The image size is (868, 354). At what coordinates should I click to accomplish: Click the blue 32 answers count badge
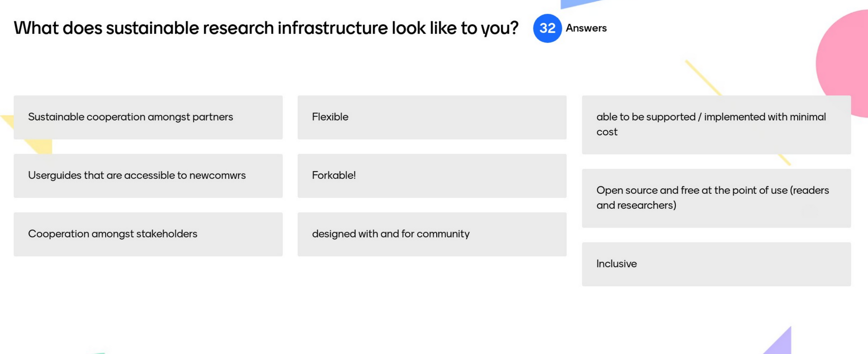point(547,28)
